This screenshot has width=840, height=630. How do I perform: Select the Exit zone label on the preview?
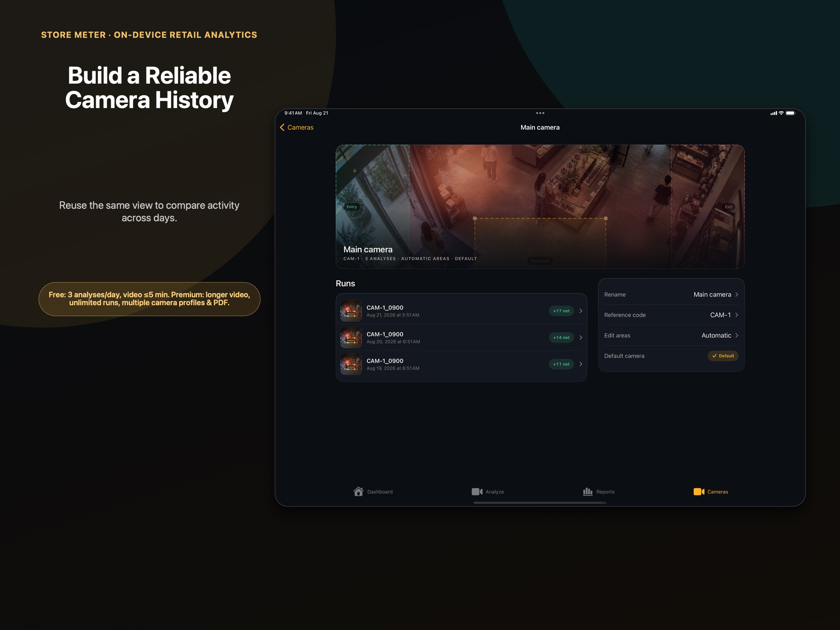click(x=728, y=207)
